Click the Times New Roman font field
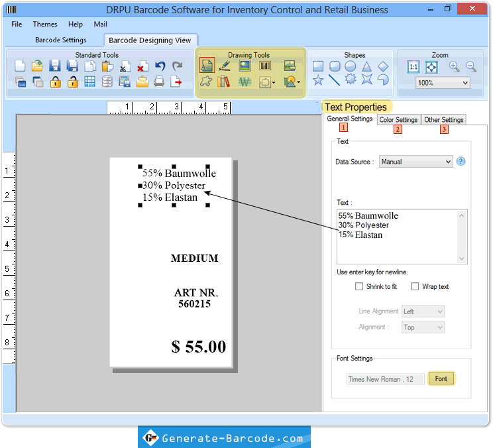This screenshot has height=448, width=493. point(386,379)
